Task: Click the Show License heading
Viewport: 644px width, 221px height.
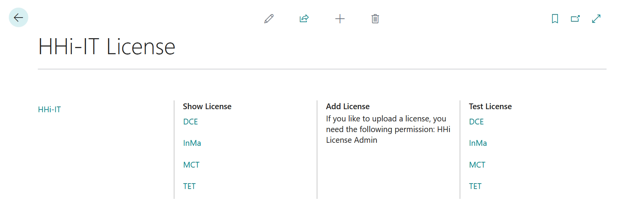Action: click(207, 106)
